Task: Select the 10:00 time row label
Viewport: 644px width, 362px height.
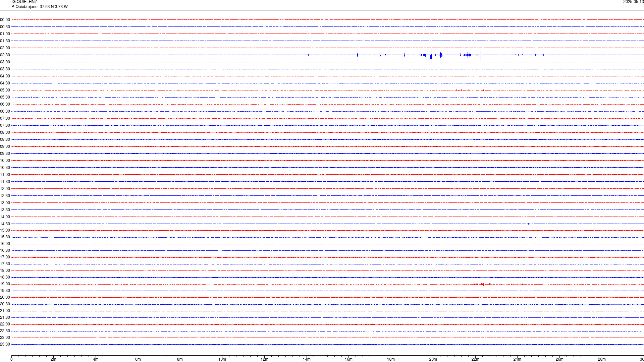Action: pos(5,161)
